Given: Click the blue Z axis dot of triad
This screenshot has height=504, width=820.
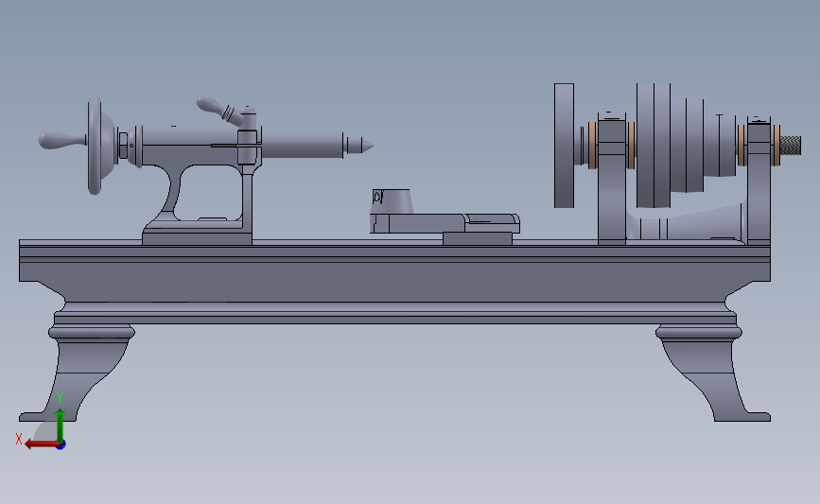Looking at the screenshot, I should (x=61, y=444).
